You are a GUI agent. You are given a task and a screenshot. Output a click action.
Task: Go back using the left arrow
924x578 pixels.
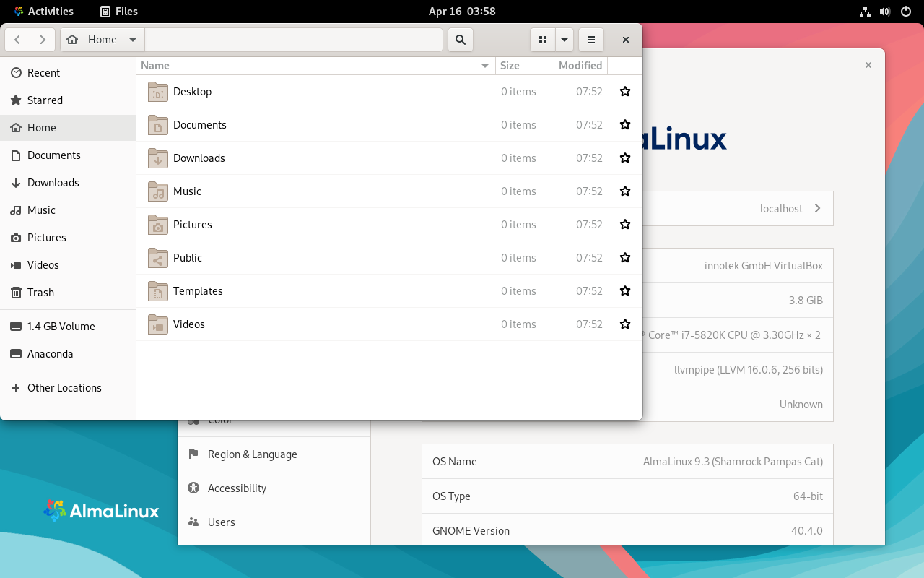point(17,40)
